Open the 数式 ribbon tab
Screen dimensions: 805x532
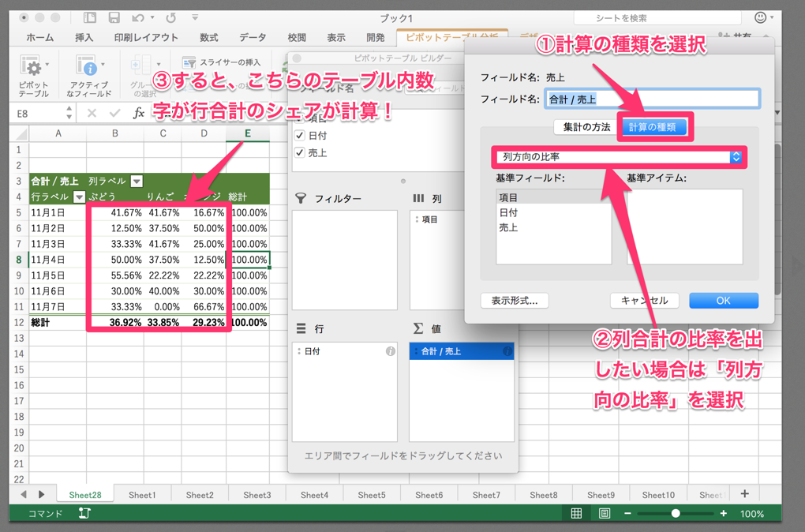pos(208,37)
